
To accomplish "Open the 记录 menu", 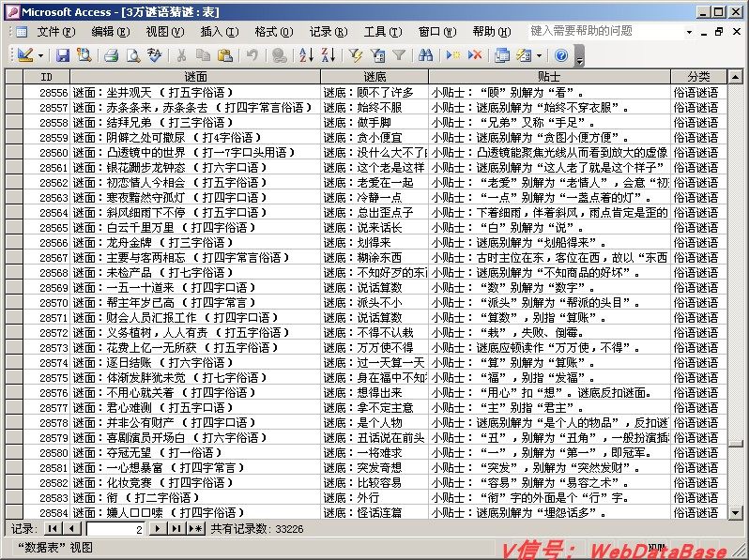I will click(329, 32).
